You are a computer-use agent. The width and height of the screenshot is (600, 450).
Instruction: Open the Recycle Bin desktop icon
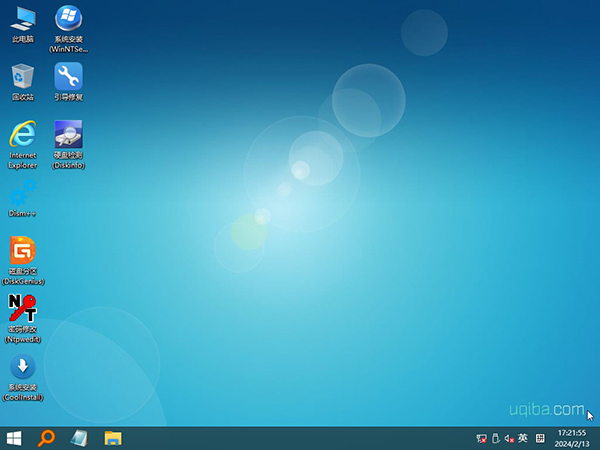coord(22,76)
